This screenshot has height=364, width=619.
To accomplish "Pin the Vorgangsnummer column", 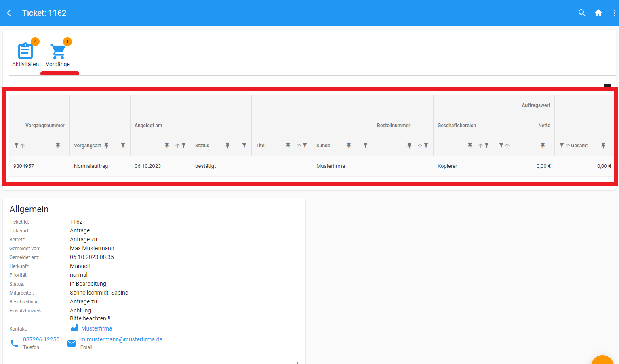I will click(x=58, y=145).
